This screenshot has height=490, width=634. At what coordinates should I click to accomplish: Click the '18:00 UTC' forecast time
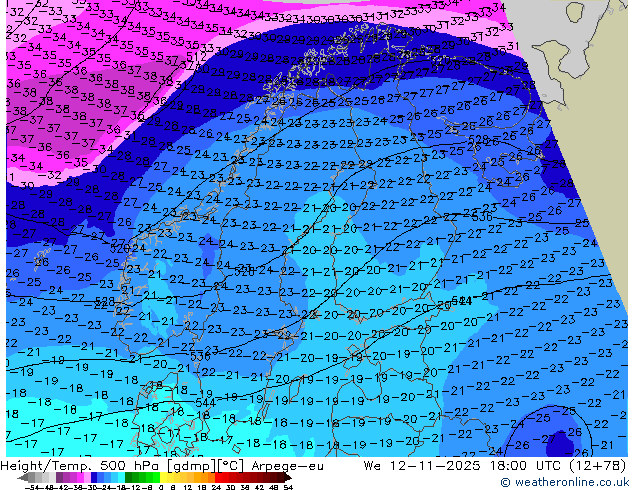528,466
